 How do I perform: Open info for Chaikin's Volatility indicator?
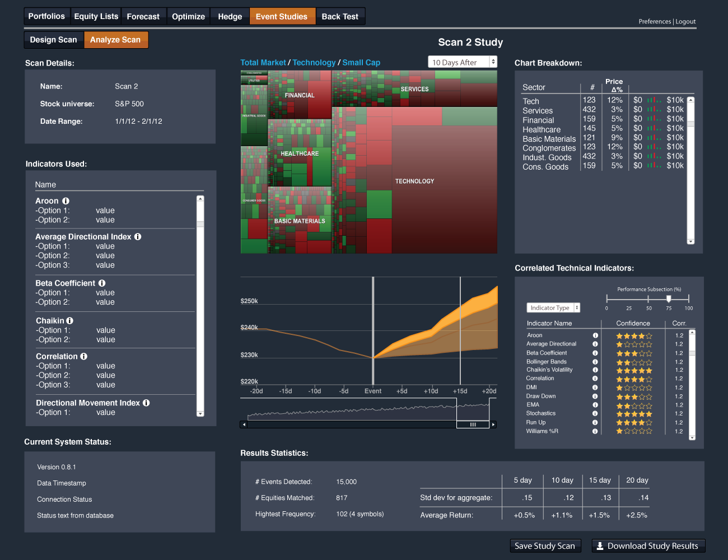click(595, 370)
